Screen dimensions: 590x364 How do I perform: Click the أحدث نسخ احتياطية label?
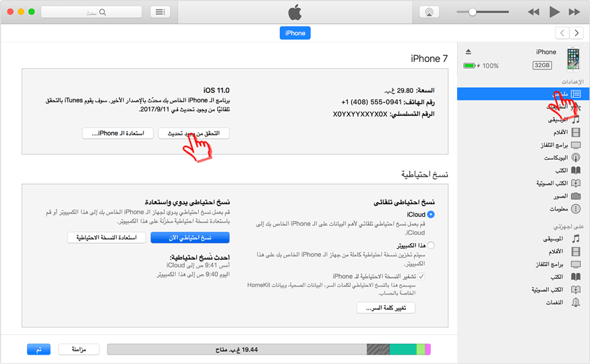[200, 257]
